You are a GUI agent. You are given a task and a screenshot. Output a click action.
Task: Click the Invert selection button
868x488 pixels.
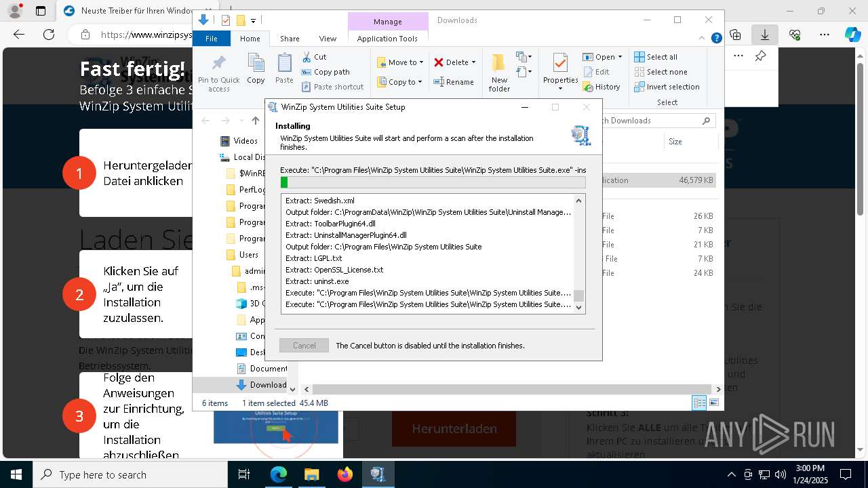(x=667, y=87)
